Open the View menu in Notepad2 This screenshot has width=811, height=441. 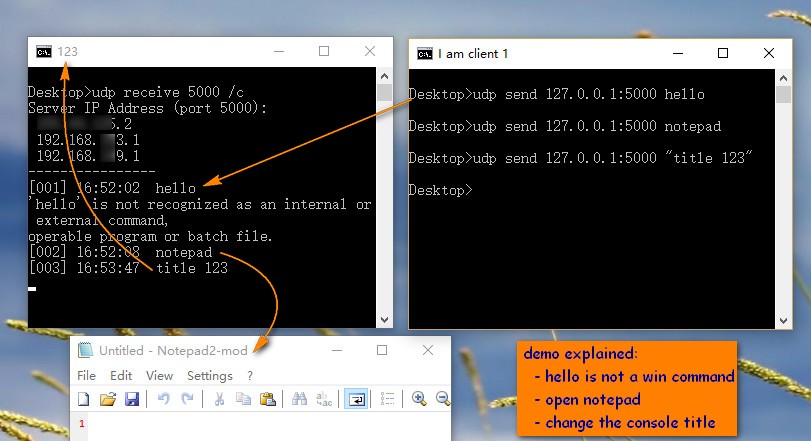tap(159, 375)
